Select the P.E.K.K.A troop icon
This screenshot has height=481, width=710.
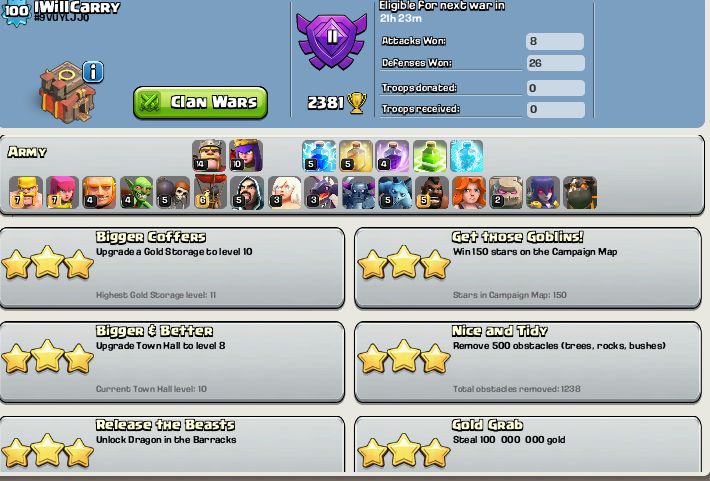click(358, 192)
